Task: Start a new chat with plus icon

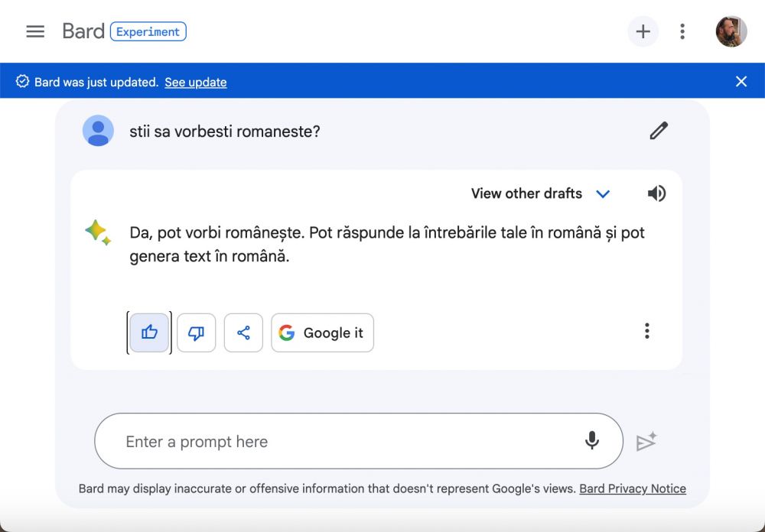Action: pyautogui.click(x=643, y=31)
